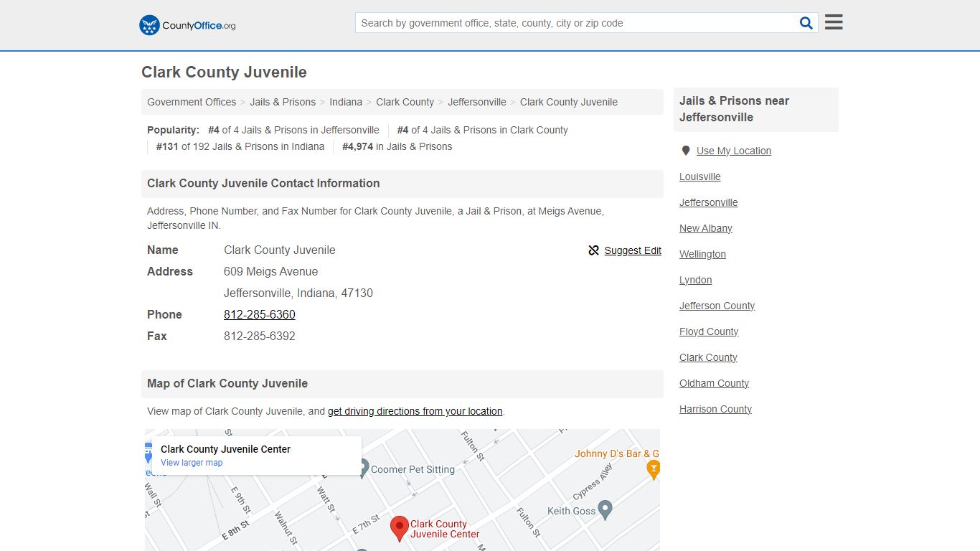Click the 609 Meigs Avenue address text
The image size is (980, 551).
tap(271, 271)
